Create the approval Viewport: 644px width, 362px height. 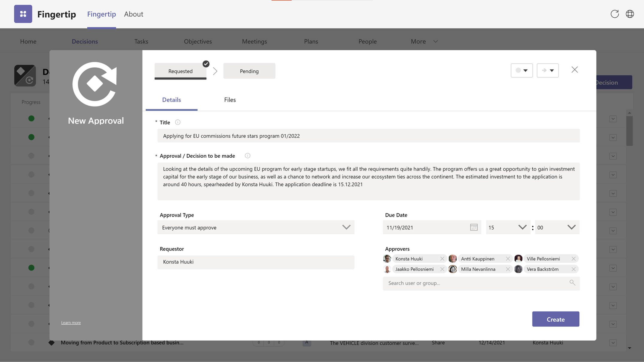click(x=555, y=319)
